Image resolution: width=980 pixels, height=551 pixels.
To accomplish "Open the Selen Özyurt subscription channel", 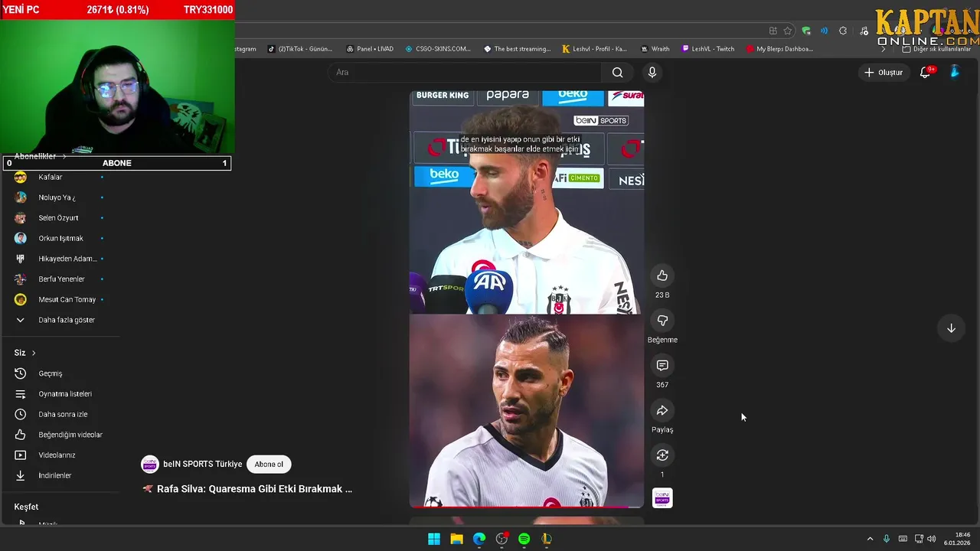I will point(60,218).
